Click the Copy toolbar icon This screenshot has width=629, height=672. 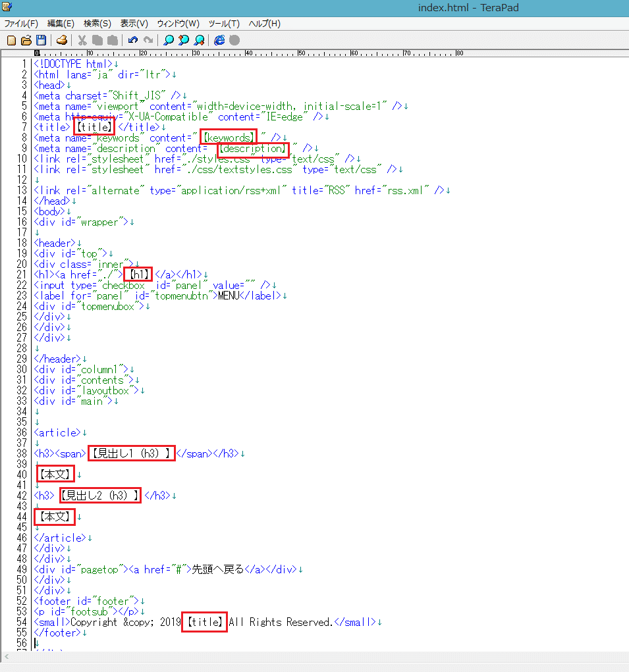[97, 40]
